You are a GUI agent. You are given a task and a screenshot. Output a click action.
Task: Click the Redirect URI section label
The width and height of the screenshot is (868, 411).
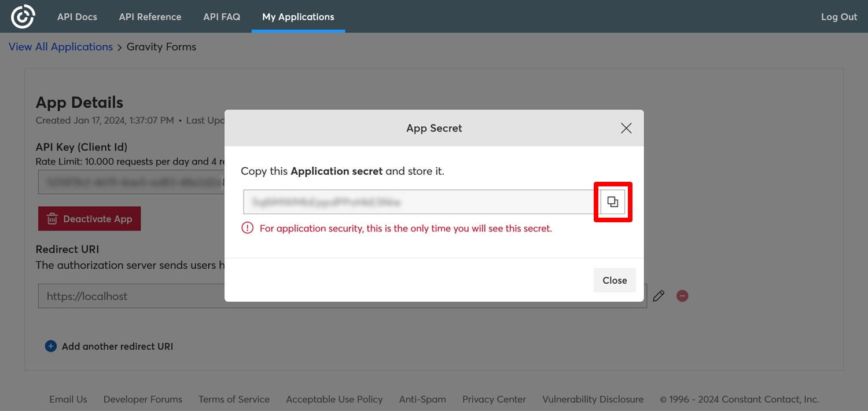67,249
